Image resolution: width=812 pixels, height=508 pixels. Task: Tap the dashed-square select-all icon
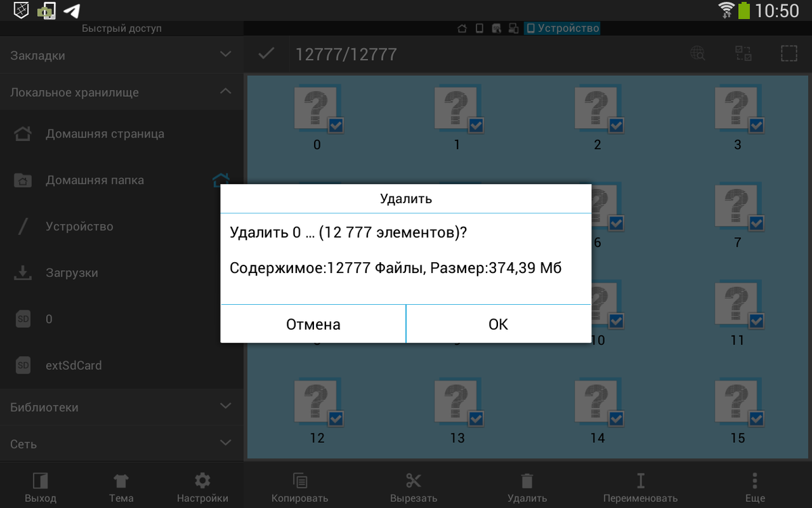789,54
